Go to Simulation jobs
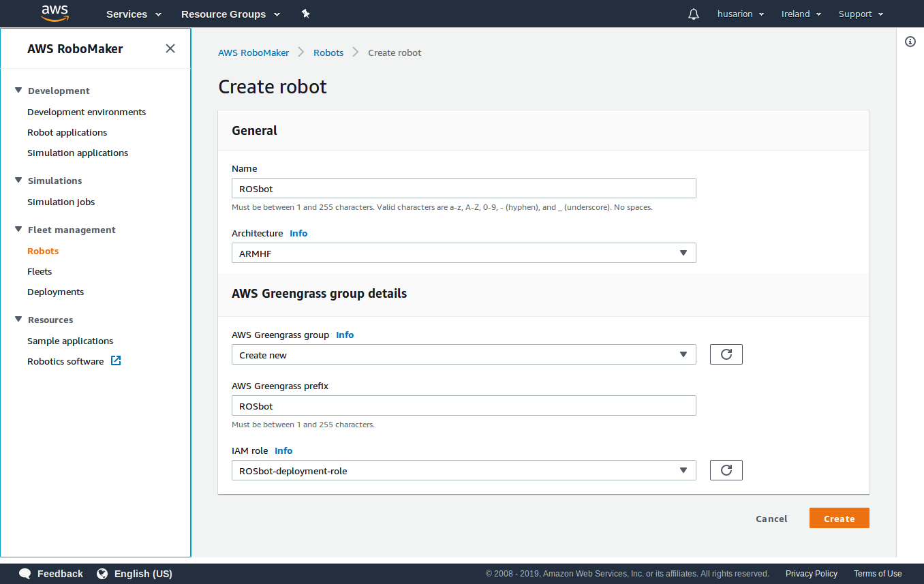This screenshot has width=924, height=584. pos(61,202)
